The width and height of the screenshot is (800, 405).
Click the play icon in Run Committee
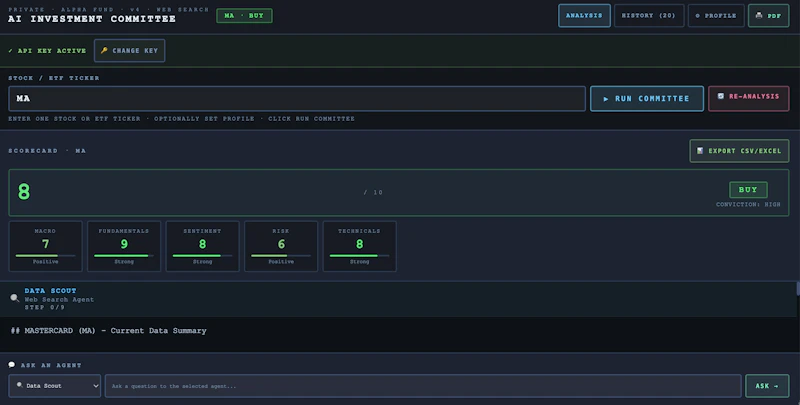[x=606, y=99]
